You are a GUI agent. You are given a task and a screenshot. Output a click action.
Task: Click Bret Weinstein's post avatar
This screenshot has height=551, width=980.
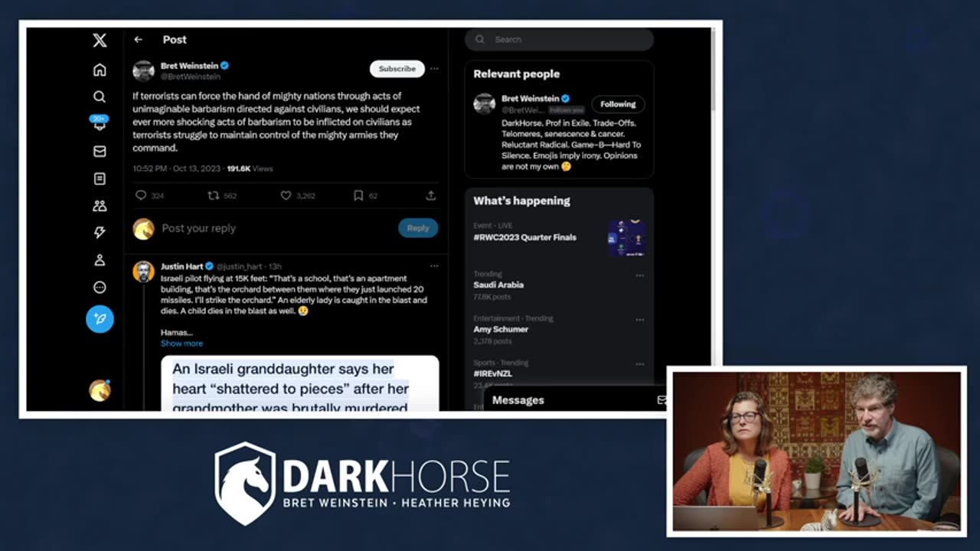[143, 71]
